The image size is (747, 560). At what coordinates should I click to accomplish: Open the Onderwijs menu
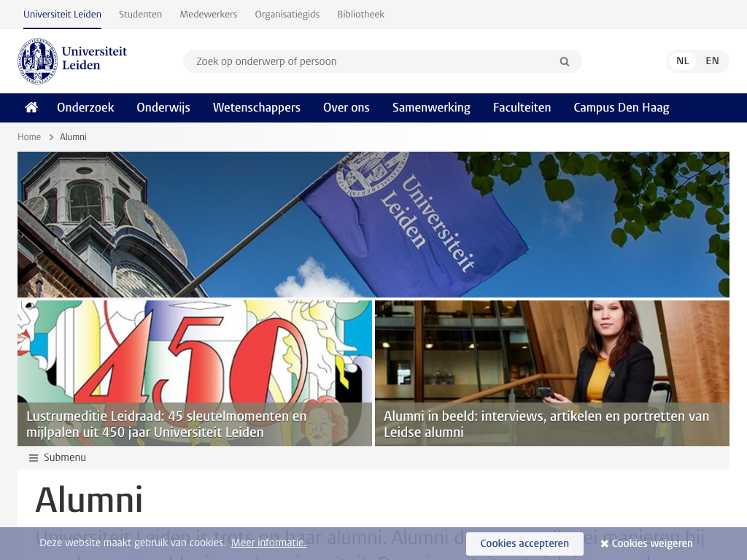point(163,107)
